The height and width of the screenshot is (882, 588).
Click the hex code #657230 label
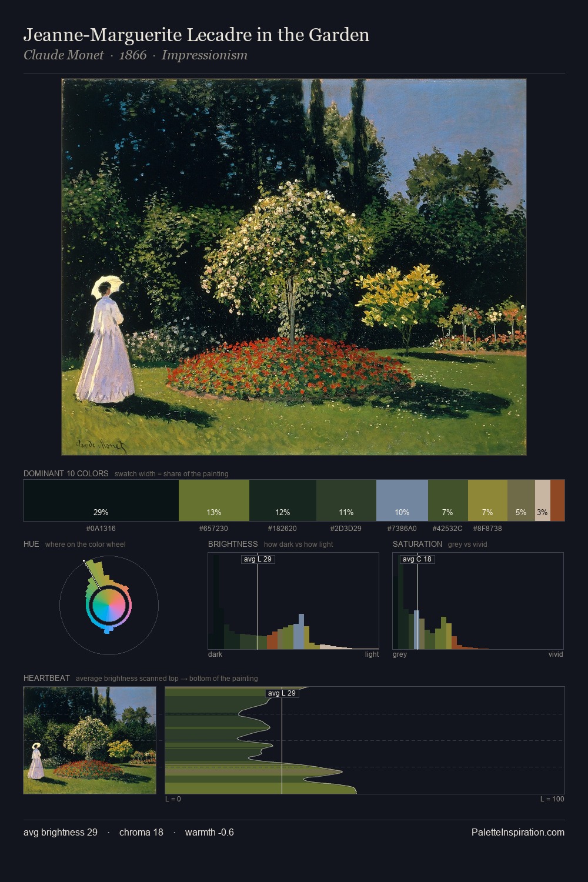[213, 528]
